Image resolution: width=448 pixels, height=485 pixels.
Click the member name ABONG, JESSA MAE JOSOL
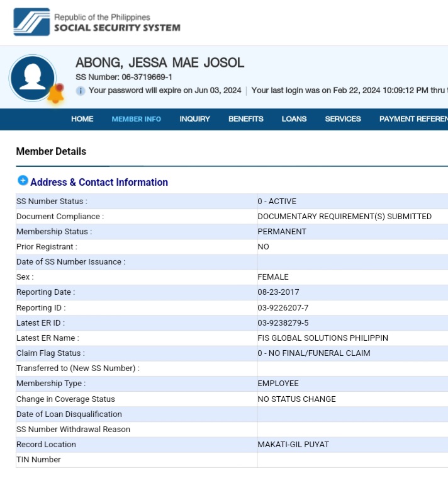click(x=159, y=63)
